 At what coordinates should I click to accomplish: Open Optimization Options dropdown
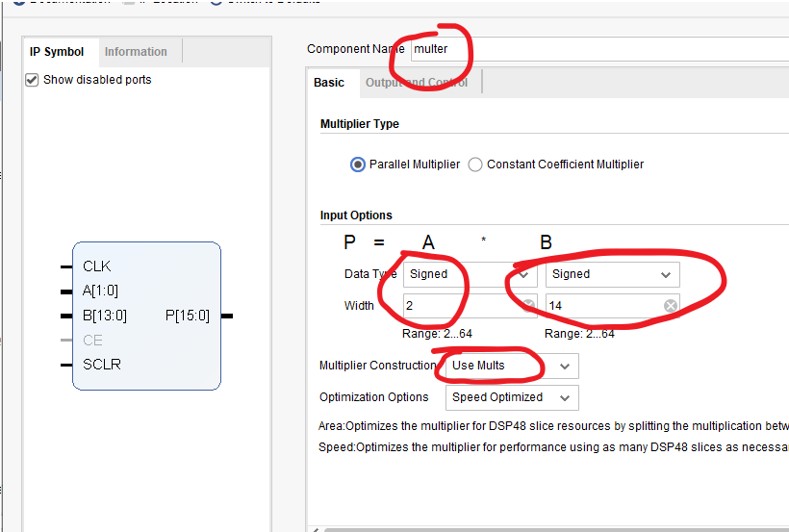coord(512,397)
